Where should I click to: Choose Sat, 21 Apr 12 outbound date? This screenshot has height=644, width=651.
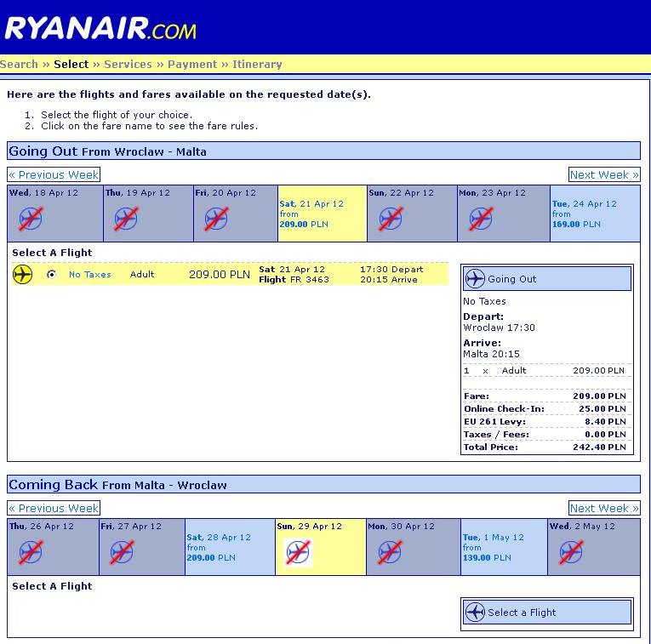pyautogui.click(x=323, y=214)
